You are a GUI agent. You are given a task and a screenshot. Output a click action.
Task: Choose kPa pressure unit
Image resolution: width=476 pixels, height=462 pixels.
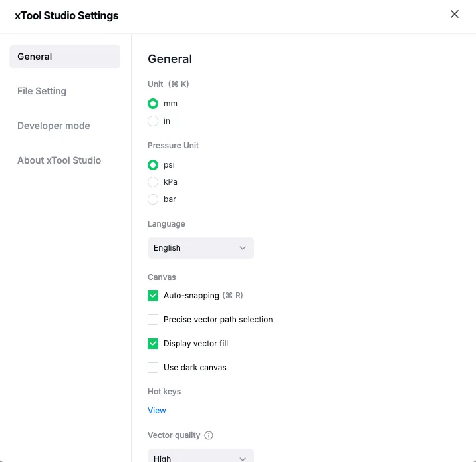coord(153,182)
